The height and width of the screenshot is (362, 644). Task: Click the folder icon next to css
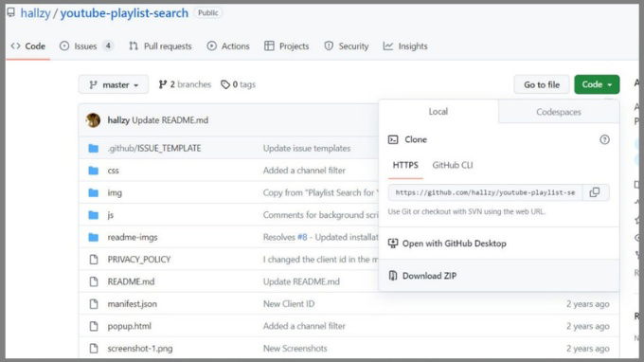pyautogui.click(x=94, y=171)
